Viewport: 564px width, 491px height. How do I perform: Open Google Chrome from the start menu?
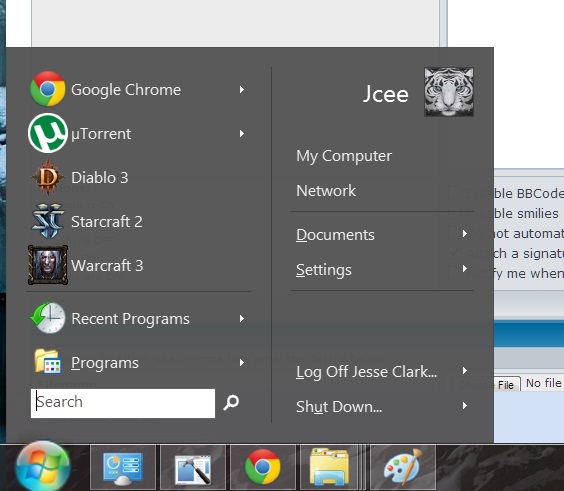tap(138, 89)
